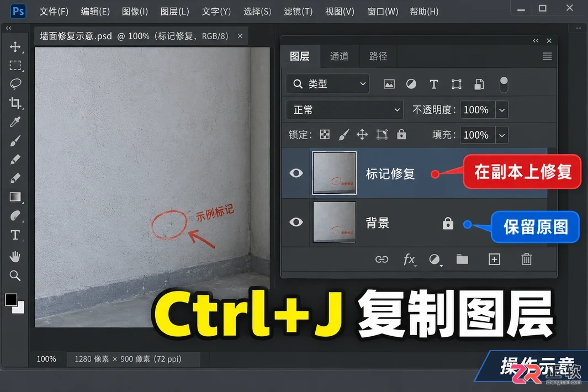This screenshot has width=588, height=392.
Task: Select the Type tool in the toolbar
Action: coord(15,235)
